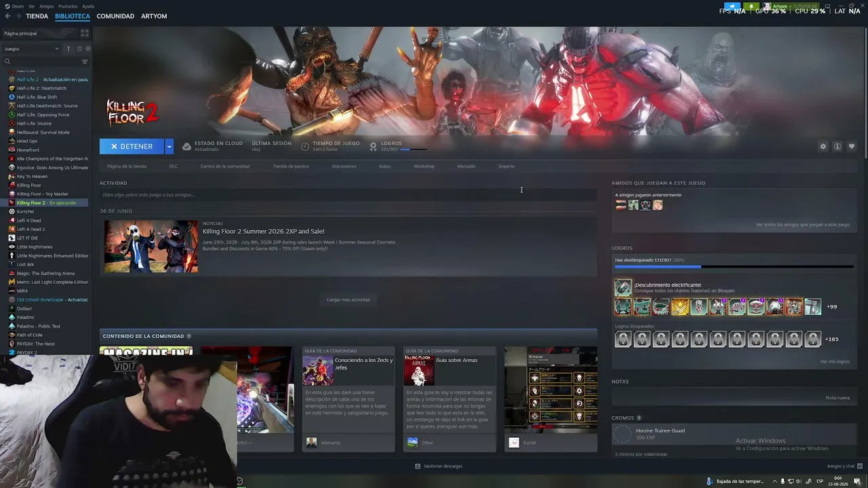Open the ¡Descubrimiento electrificante! achievement icon
The height and width of the screenshot is (488, 868).
(x=623, y=287)
